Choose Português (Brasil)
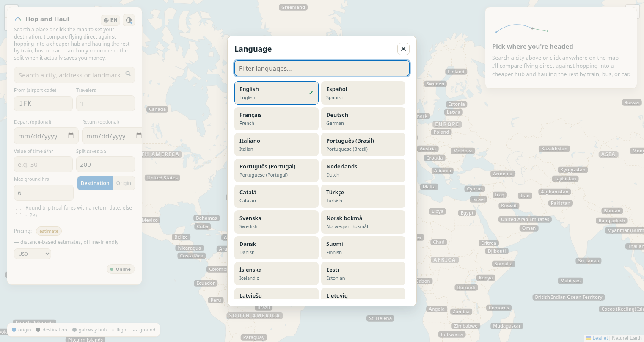 point(363,144)
